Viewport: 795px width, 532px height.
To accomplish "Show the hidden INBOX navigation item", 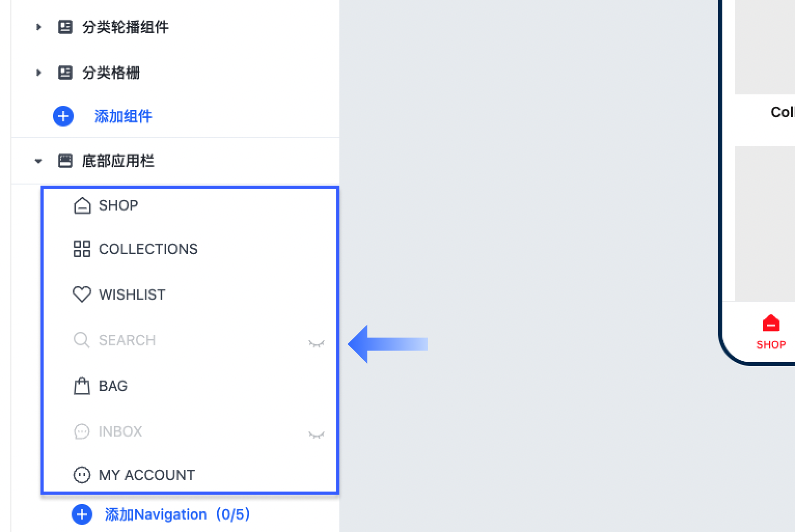I will click(316, 435).
